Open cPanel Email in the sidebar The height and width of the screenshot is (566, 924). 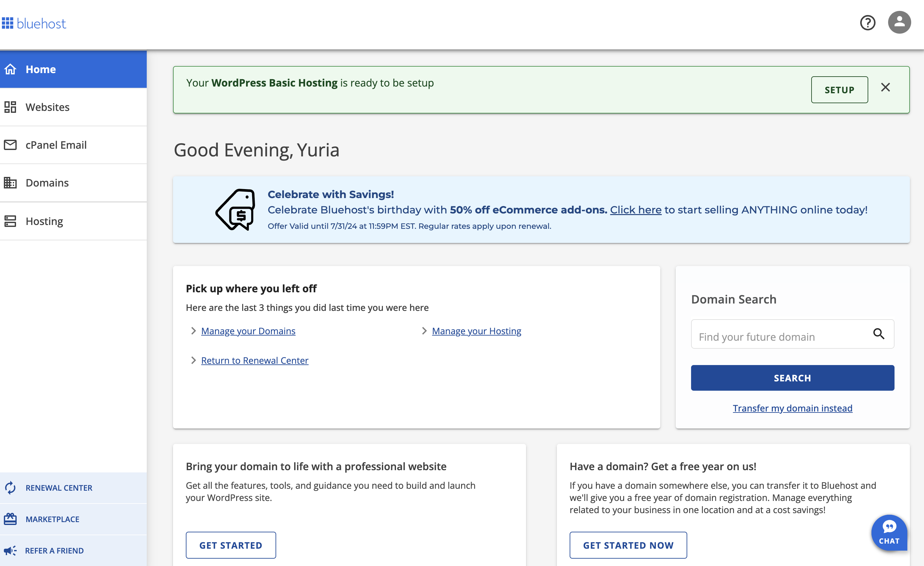[73, 145]
